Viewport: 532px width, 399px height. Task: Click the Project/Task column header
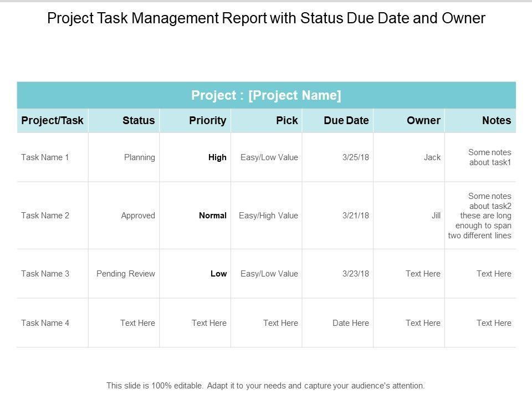52,120
